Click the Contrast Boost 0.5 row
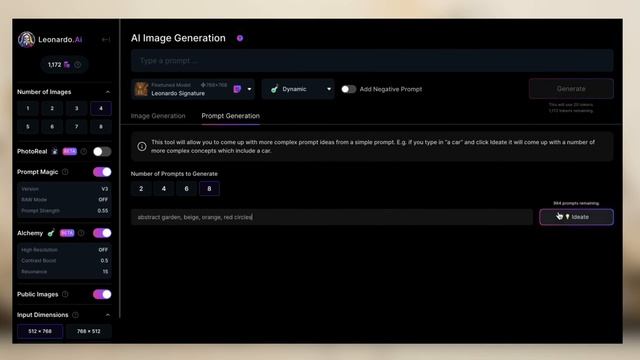640x360 pixels. coord(64,260)
